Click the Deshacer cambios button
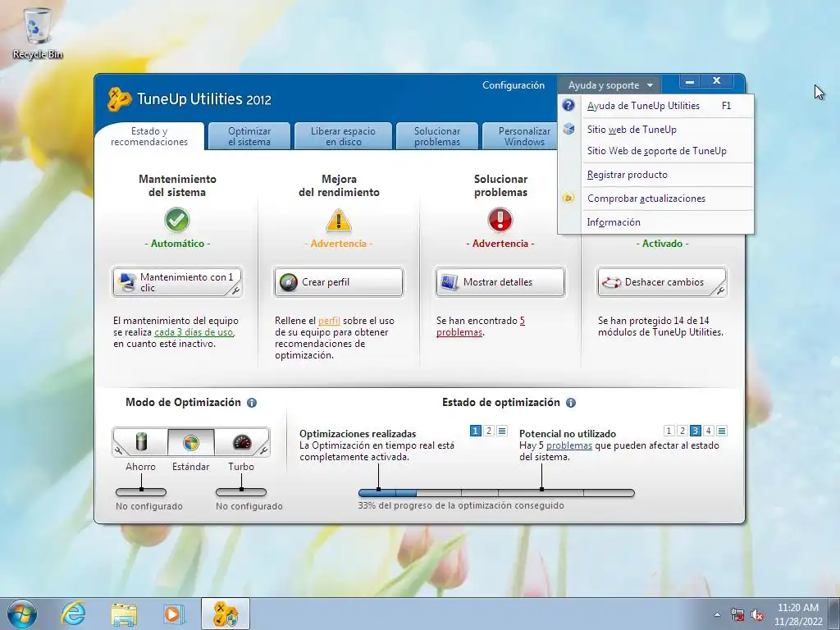Viewport: 840px width, 630px height. [662, 282]
